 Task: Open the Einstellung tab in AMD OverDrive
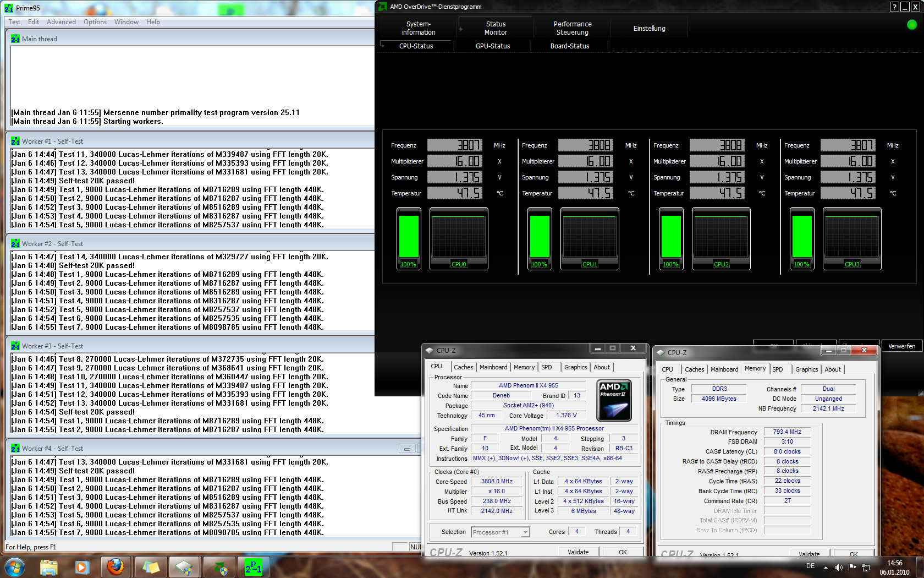pos(650,28)
